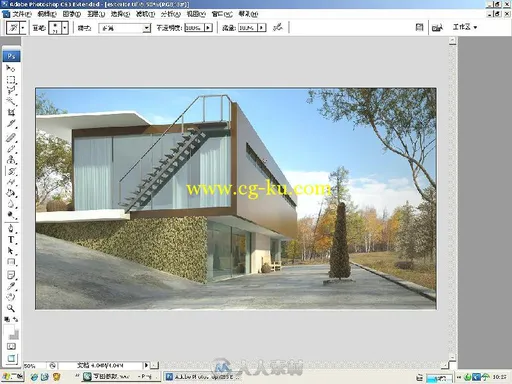This screenshot has height=384, width=512.
Task: Select the Magic Wand tool
Action: 11,101
